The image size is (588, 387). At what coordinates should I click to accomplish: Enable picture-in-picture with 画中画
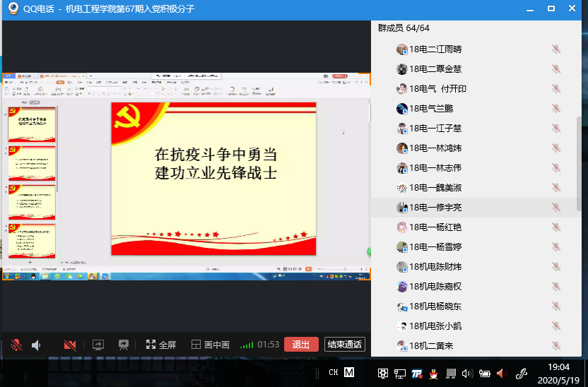pyautogui.click(x=211, y=345)
